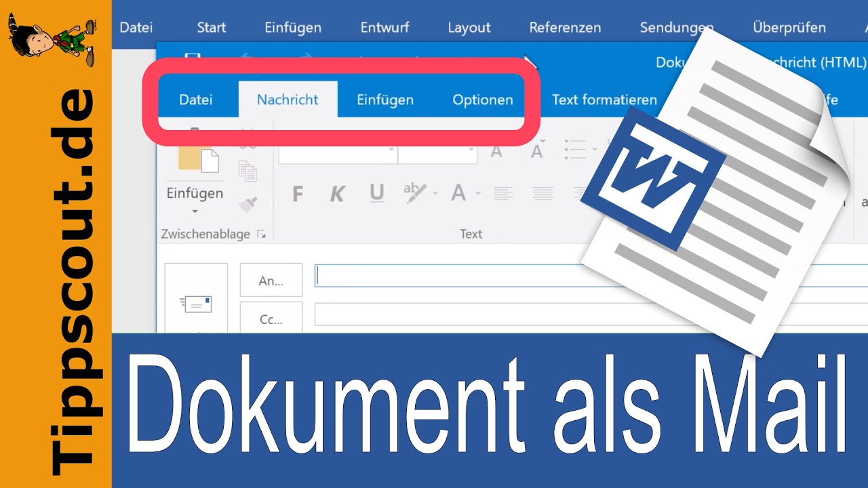Select the Format Painter brush icon
Screen dimensions: 868x488
(x=248, y=203)
